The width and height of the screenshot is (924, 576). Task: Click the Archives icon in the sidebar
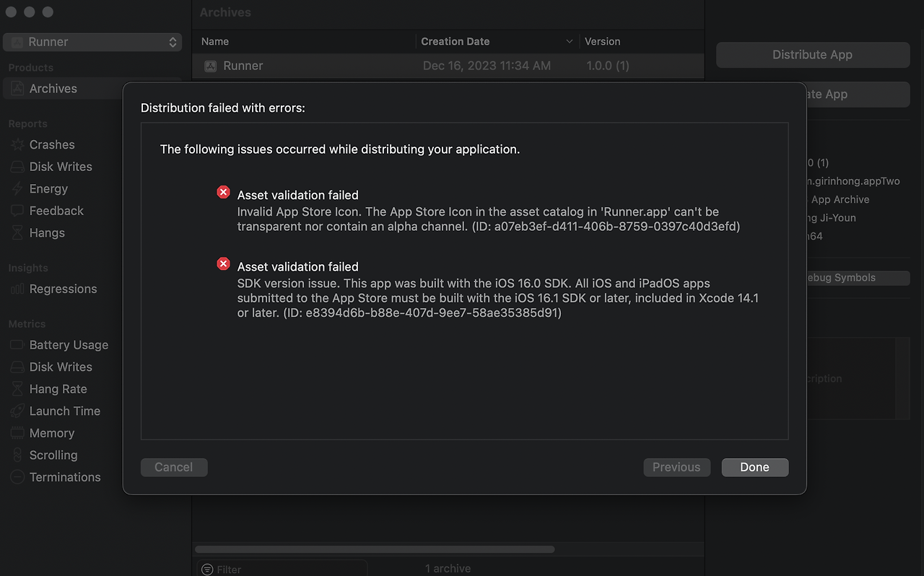[17, 89]
